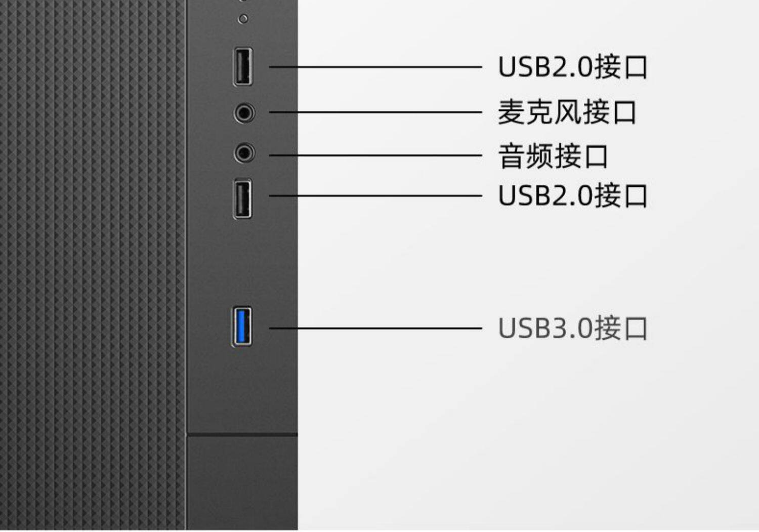
Task: Click the small pinhole above the top USB port
Action: [x=243, y=19]
